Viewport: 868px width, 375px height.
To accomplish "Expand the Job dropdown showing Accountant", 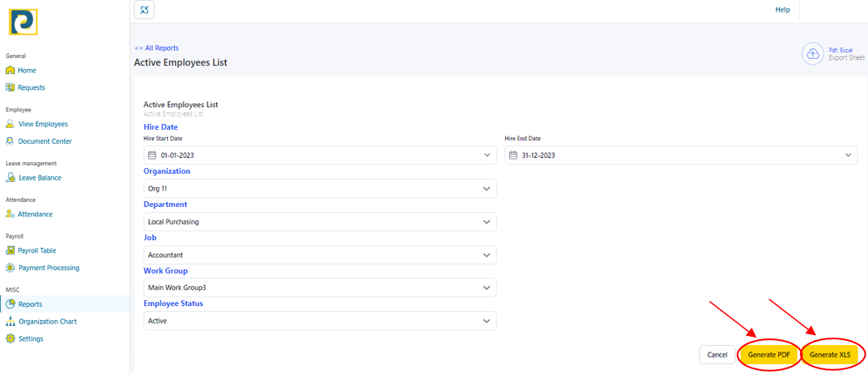I will [x=320, y=255].
